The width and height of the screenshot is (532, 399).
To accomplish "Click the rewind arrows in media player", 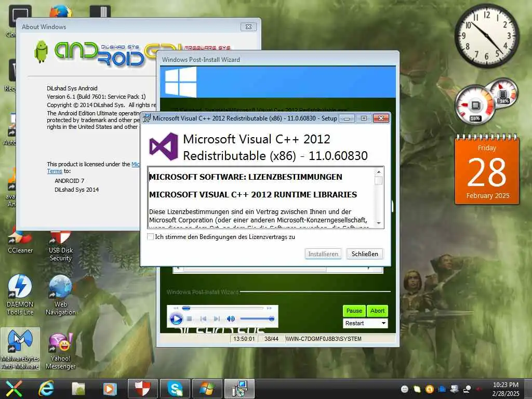I will [x=176, y=308].
